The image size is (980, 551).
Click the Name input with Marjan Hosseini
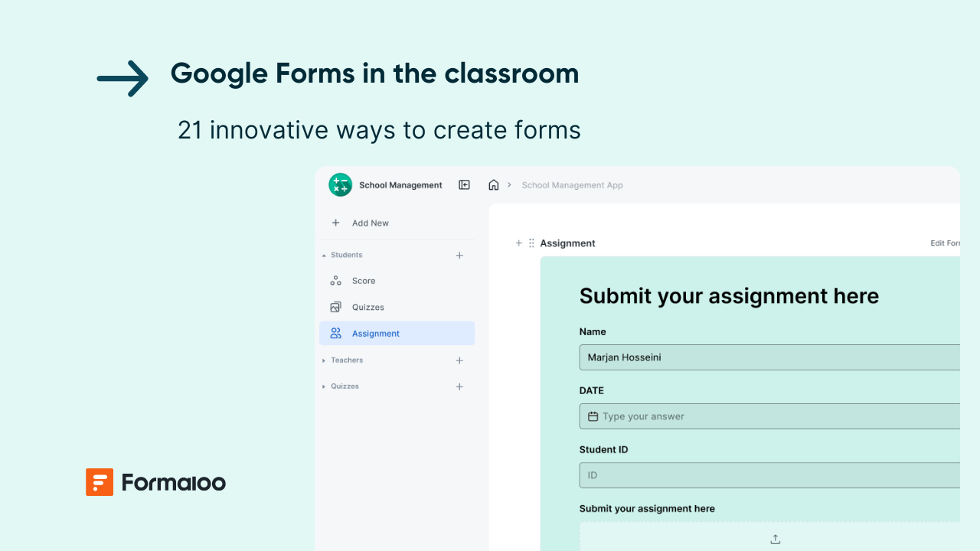pyautogui.click(x=769, y=357)
